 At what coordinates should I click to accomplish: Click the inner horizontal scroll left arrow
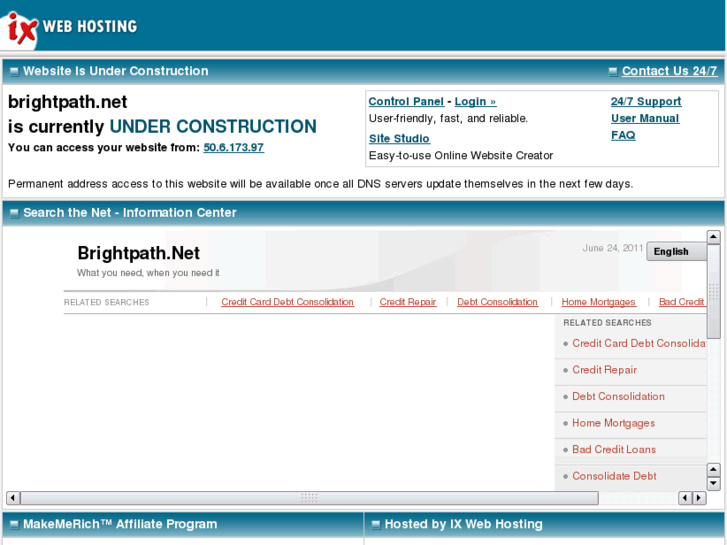point(684,498)
